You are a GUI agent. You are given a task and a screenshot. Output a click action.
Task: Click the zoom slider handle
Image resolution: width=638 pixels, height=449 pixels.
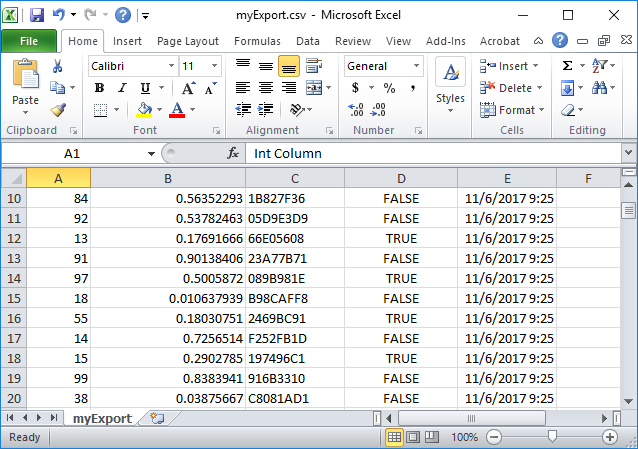pos(552,437)
